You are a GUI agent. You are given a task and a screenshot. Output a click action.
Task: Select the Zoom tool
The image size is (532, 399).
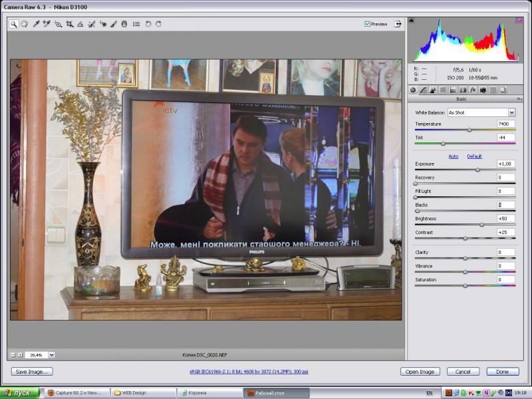point(13,24)
